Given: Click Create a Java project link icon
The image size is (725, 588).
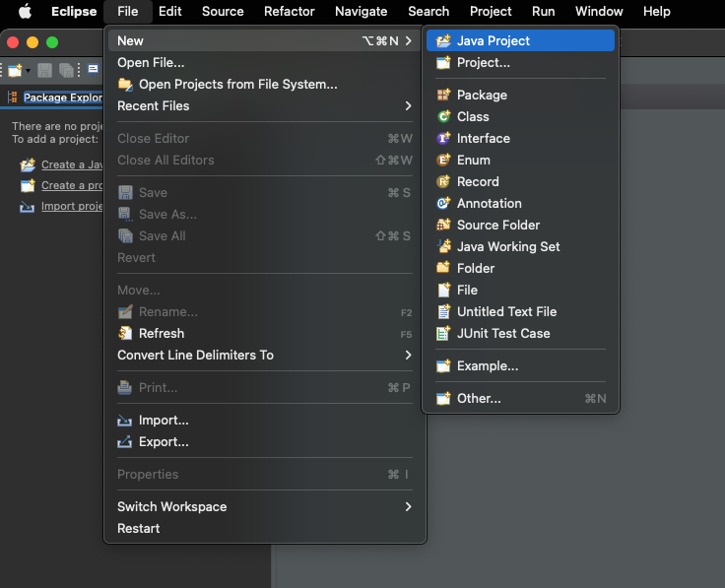Looking at the screenshot, I should tap(28, 164).
